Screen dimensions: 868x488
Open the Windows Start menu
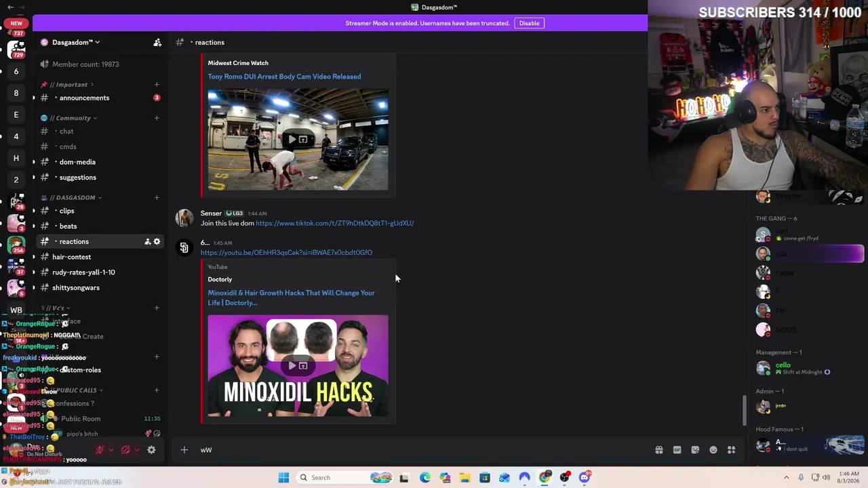(x=283, y=478)
